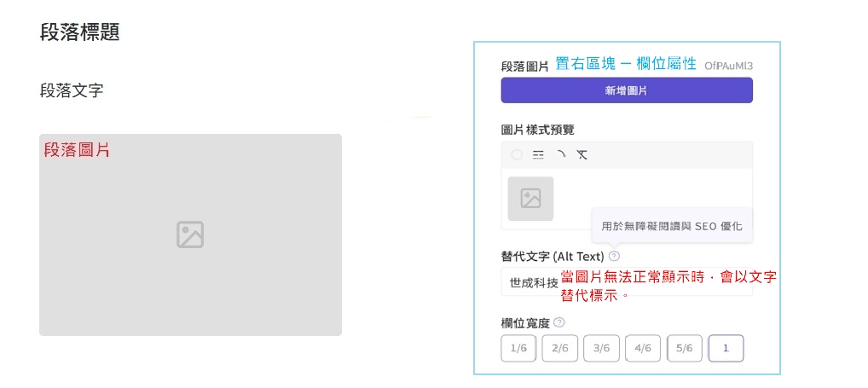The image size is (868, 388).
Task: Select the 3/6 column width option
Action: tap(601, 349)
